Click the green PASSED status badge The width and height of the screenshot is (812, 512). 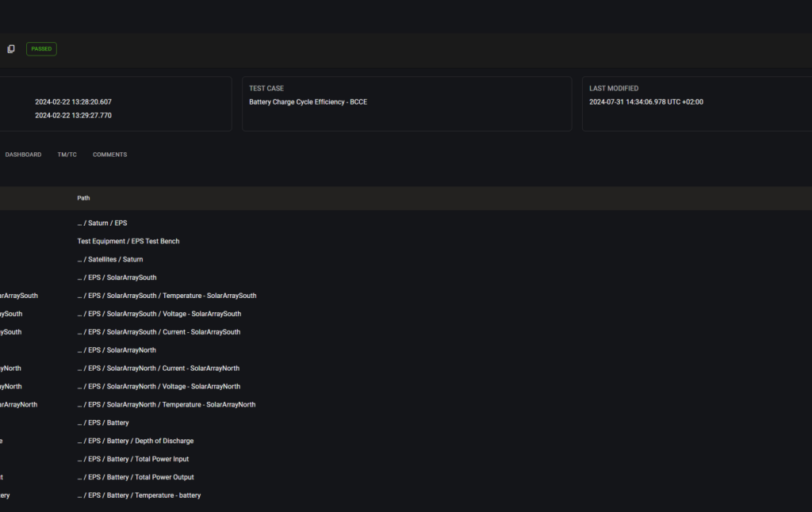click(41, 48)
